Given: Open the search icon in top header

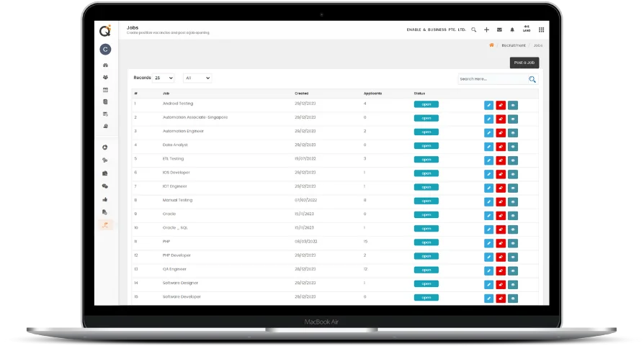Looking at the screenshot, I should click(473, 29).
